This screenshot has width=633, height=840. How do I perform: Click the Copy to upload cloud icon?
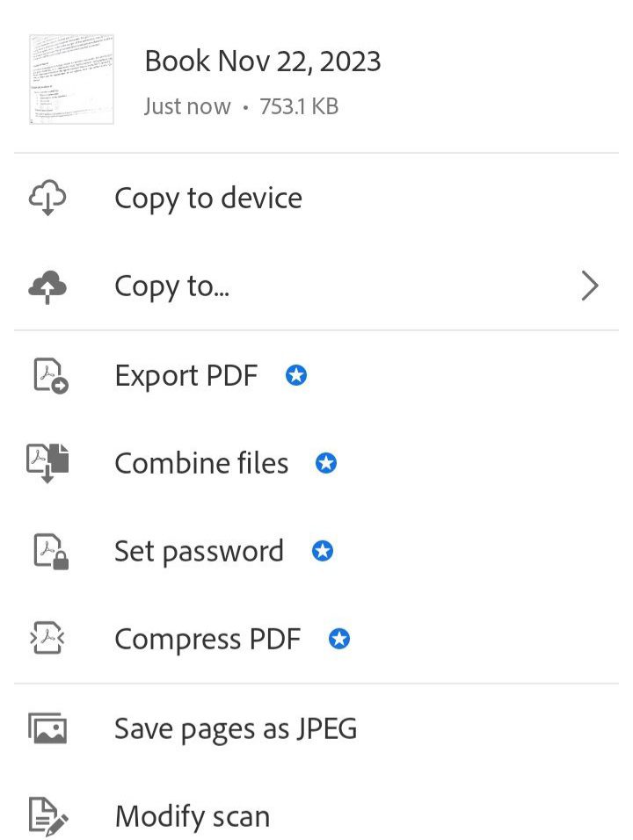[47, 286]
